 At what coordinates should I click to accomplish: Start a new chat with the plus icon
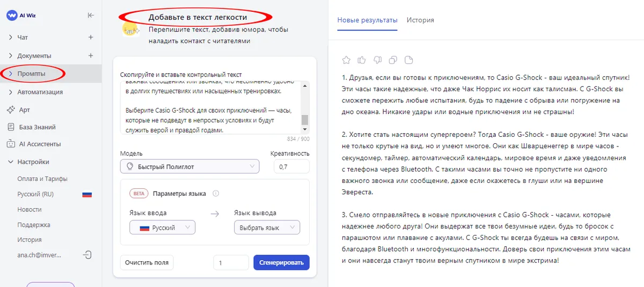click(91, 38)
